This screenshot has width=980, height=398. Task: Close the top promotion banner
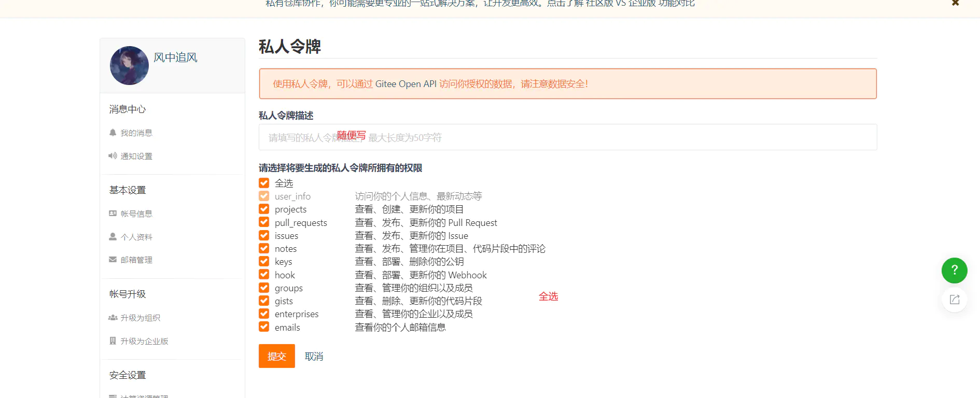(x=955, y=3)
